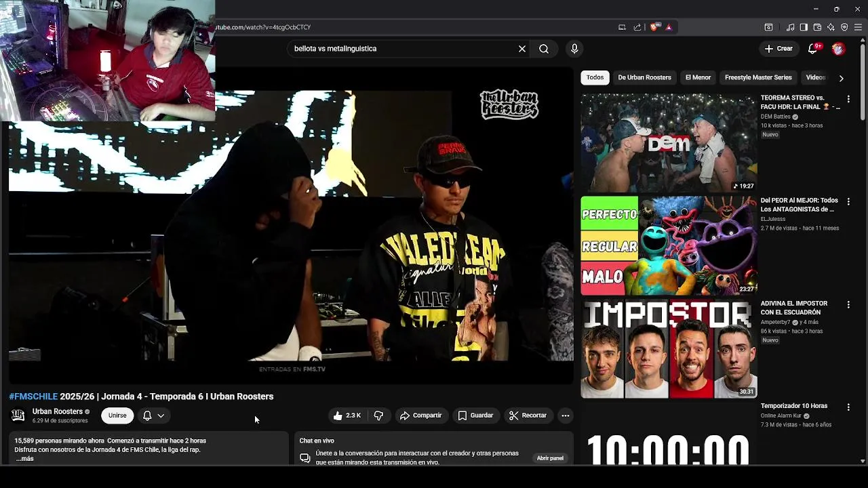Open the PERFECTO REGULAR MALO video thumbnail
The width and height of the screenshot is (868, 488).
coord(669,245)
